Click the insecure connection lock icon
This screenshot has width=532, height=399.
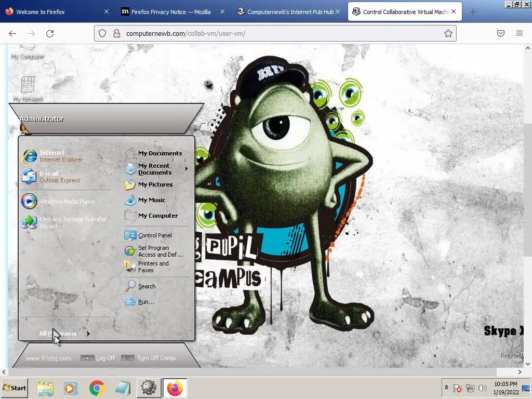pyautogui.click(x=117, y=33)
